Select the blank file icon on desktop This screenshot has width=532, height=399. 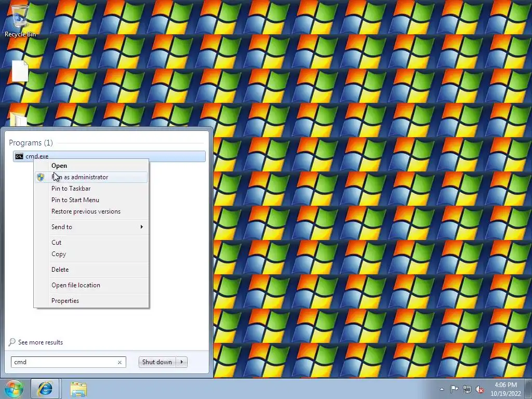(20, 71)
